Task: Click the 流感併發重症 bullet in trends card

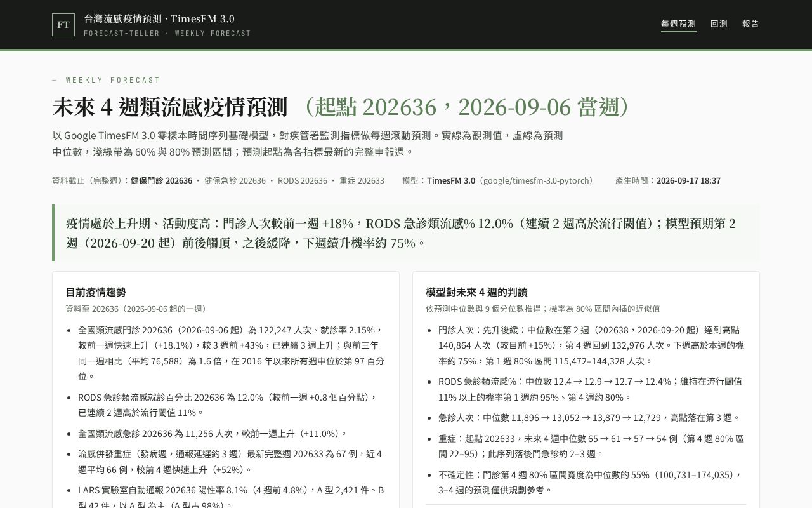Action: point(232,462)
